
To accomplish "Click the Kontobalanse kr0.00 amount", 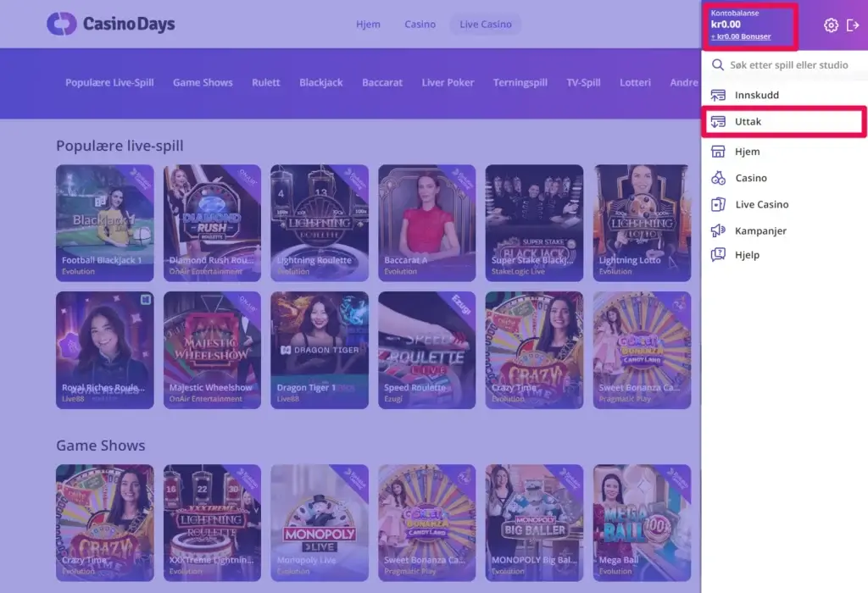I will 726,25.
